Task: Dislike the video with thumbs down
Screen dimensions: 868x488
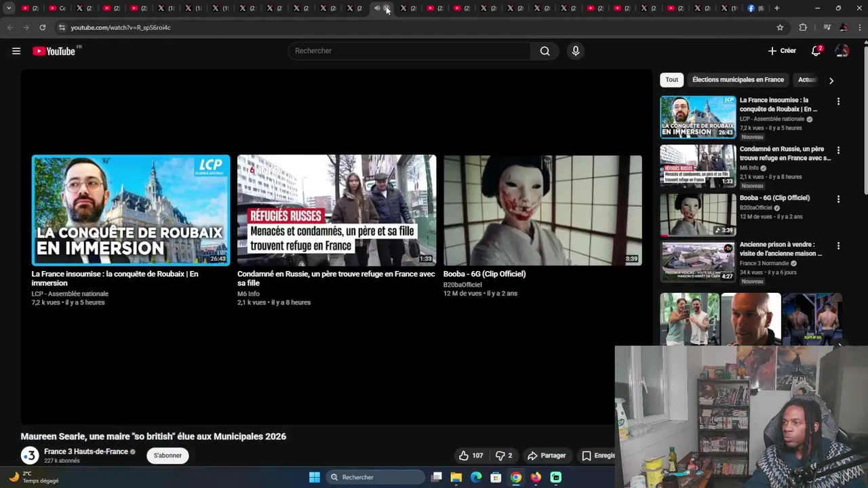Action: click(x=504, y=455)
